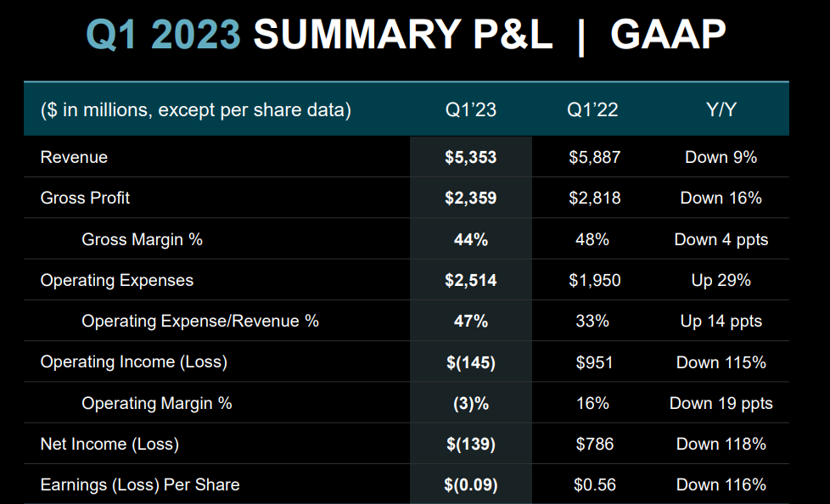The height and width of the screenshot is (504, 830).
Task: Select the Gross Profit row label
Action: (x=85, y=198)
